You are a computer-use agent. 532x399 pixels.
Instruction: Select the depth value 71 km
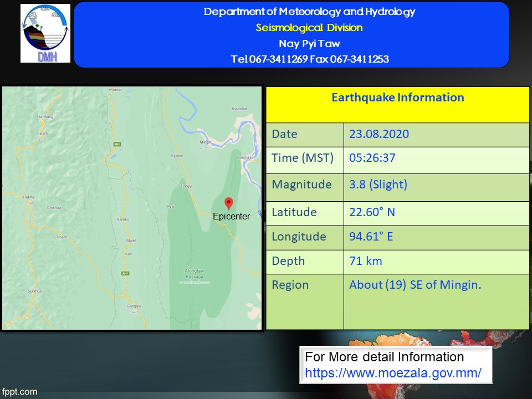pos(365,261)
